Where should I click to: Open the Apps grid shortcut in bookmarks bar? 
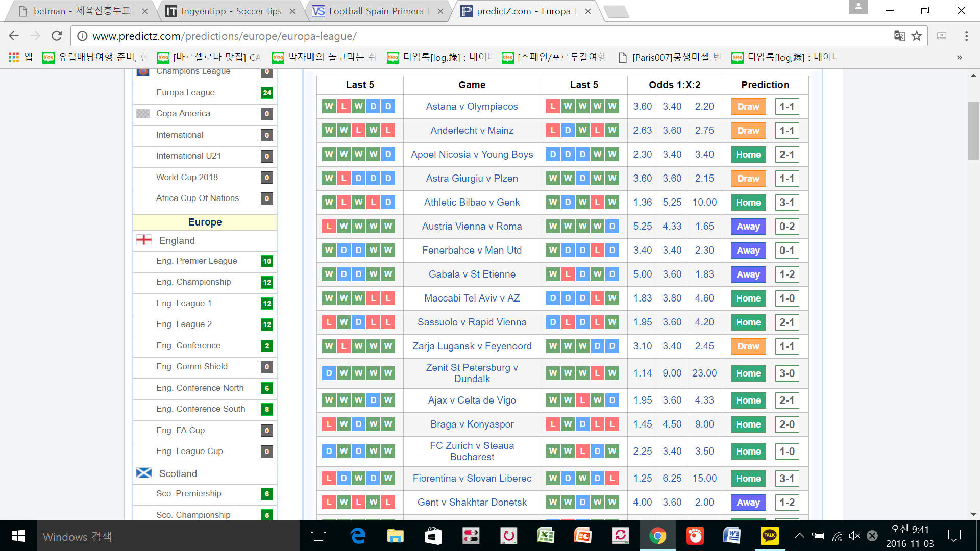[20, 57]
